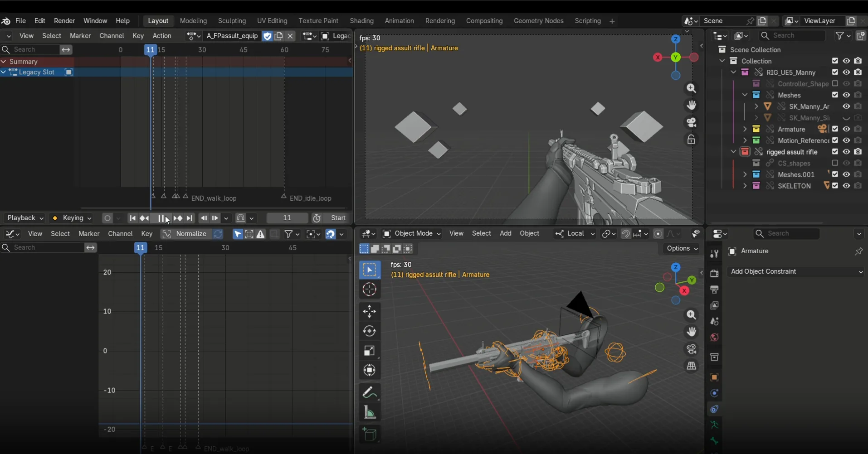868x454 pixels.
Task: Click the outliner Search field
Action: (792, 36)
